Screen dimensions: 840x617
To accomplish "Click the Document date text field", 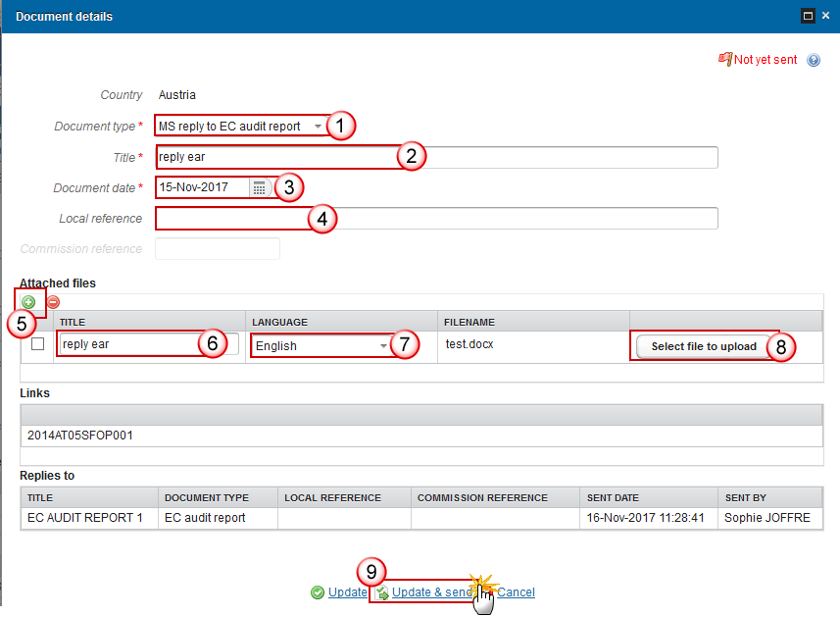I will [202, 187].
